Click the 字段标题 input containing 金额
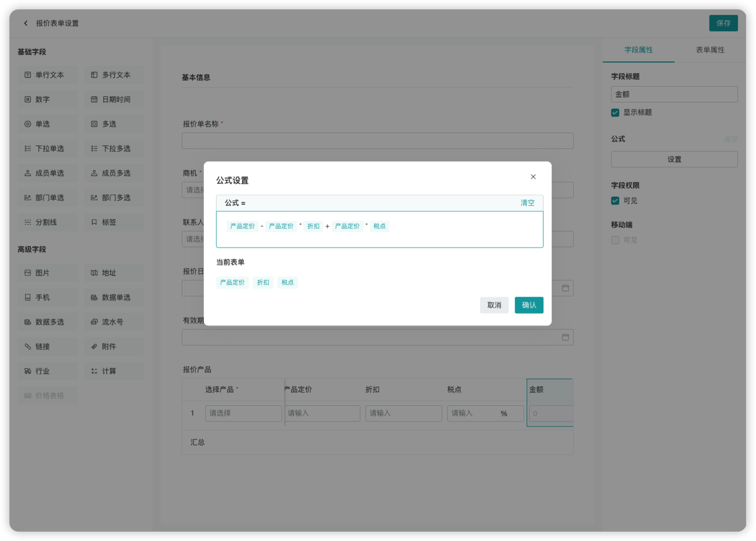Image resolution: width=756 pixels, height=541 pixels. 674,94
